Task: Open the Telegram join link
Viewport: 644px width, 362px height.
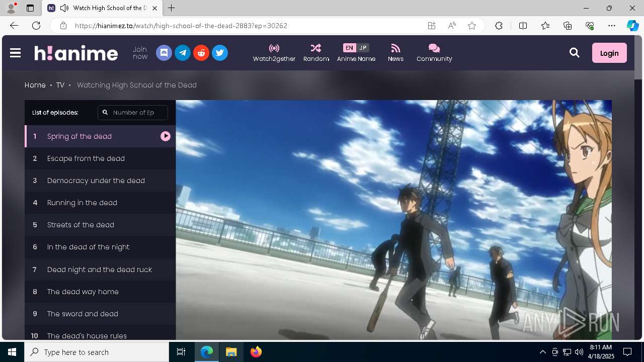Action: pyautogui.click(x=183, y=53)
